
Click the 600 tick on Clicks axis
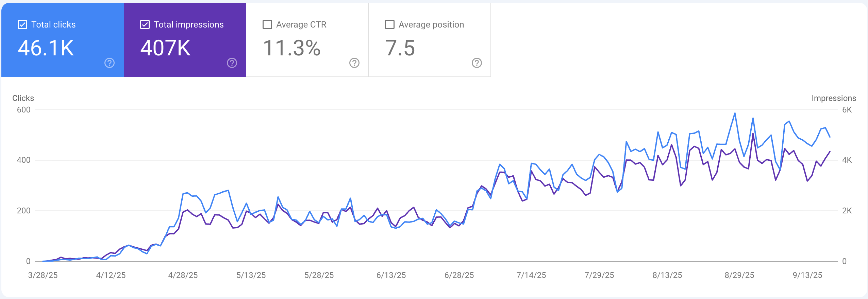[x=24, y=110]
